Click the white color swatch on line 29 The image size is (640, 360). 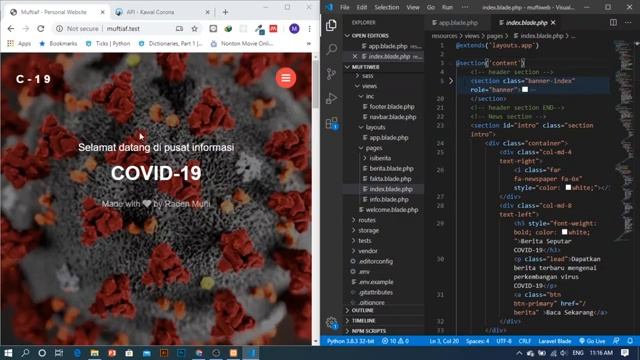click(x=564, y=232)
